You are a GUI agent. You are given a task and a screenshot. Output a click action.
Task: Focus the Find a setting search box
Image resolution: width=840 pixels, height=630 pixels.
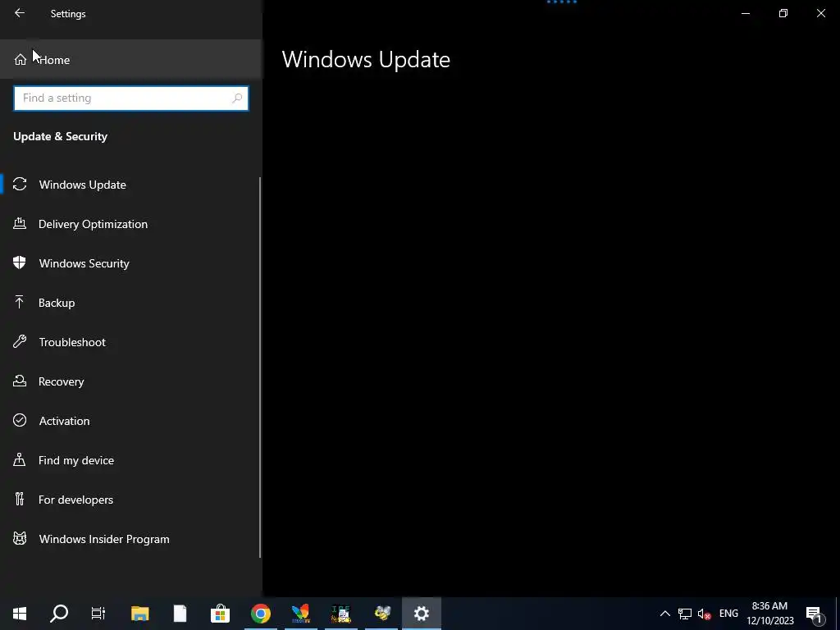131,98
